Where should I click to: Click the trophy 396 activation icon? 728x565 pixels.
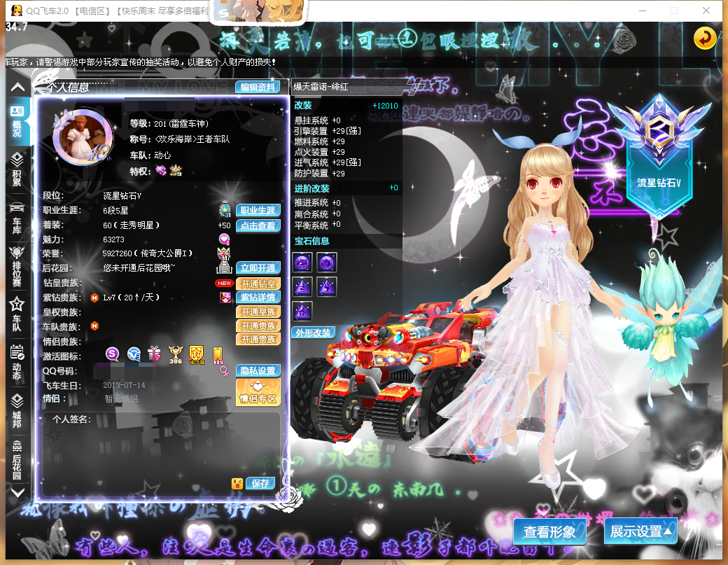[176, 355]
